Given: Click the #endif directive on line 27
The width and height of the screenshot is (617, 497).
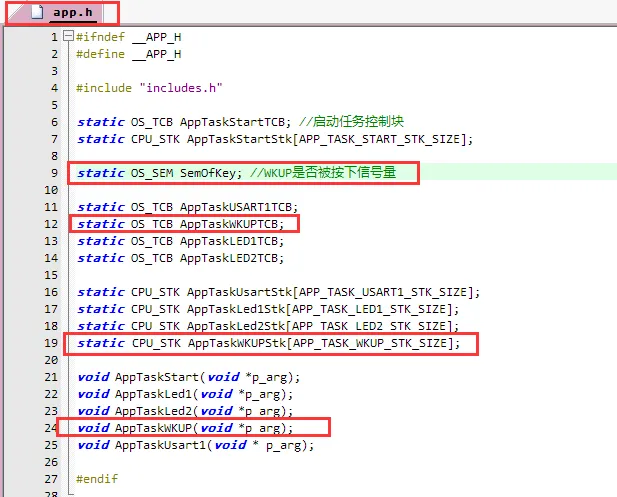Looking at the screenshot, I should pos(96,479).
